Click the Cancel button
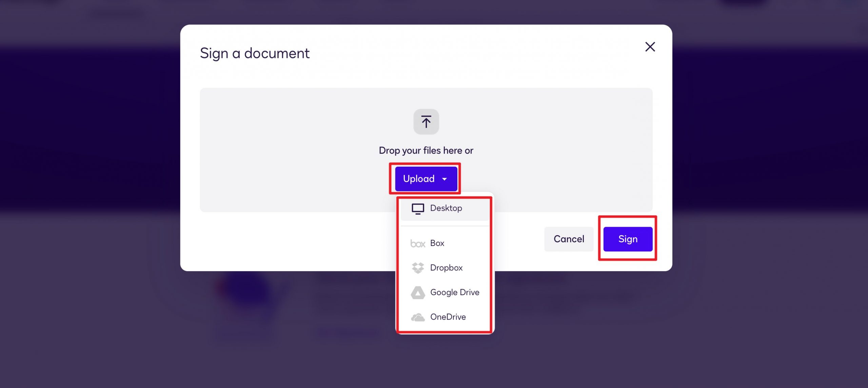The height and width of the screenshot is (388, 868). pos(569,239)
